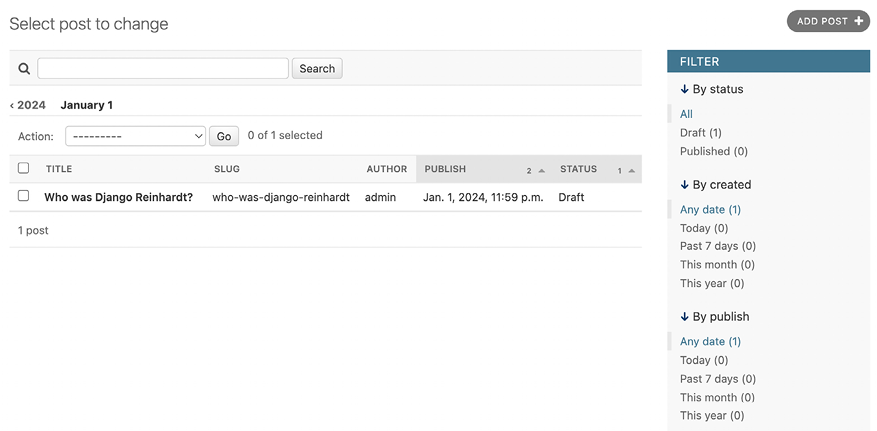Select Past 7 days (0) under By publish
This screenshot has height=431, width=877.
pos(718,379)
